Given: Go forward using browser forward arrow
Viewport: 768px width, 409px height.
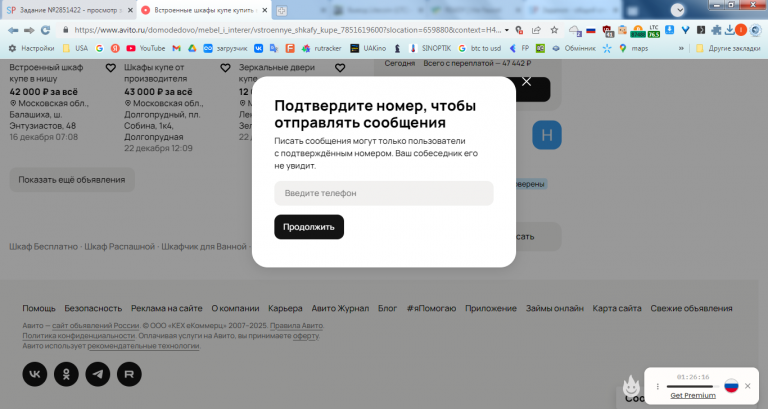Looking at the screenshot, I should point(29,30).
